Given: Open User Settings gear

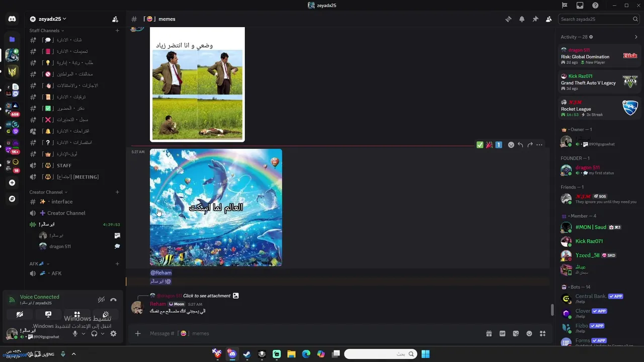Looking at the screenshot, I should click(x=113, y=333).
